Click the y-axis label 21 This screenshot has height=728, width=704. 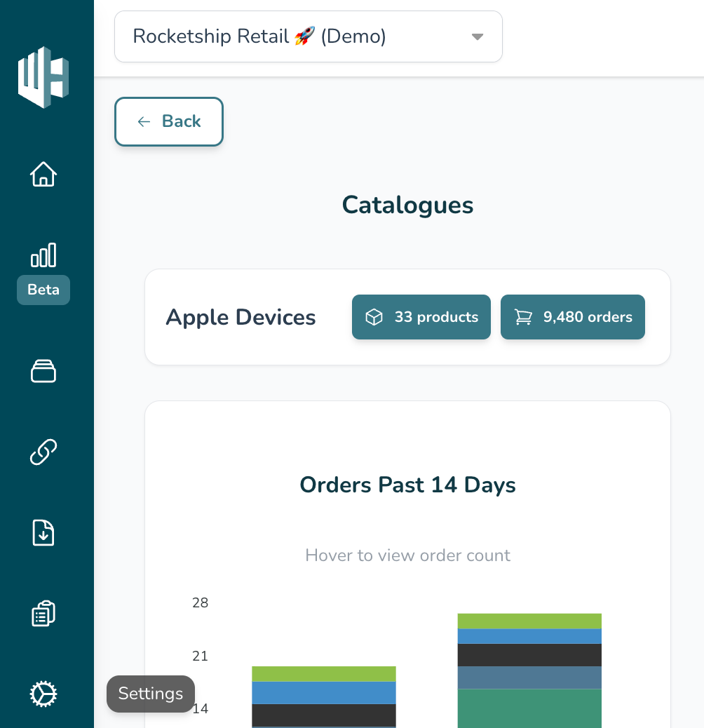click(201, 656)
